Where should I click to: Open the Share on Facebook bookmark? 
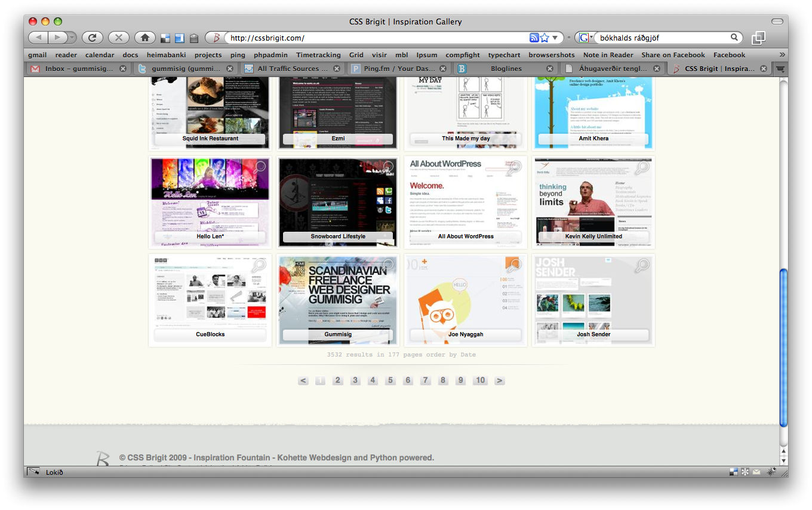[673, 55]
